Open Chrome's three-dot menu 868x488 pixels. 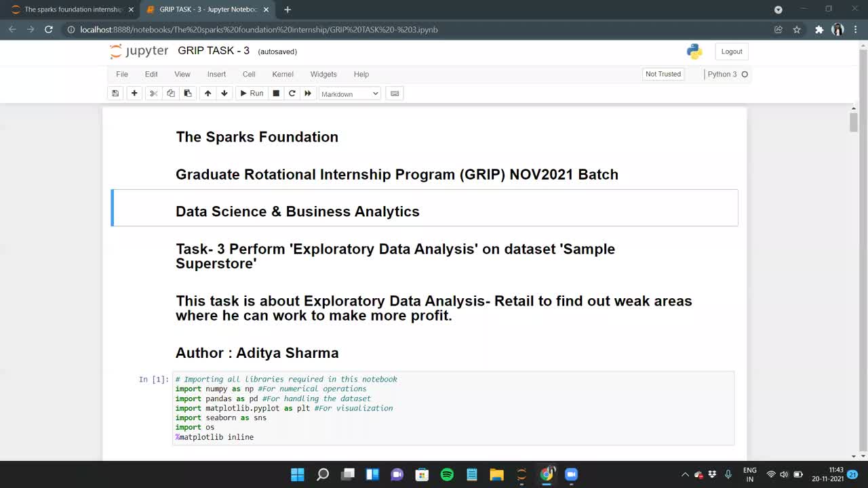(x=854, y=30)
